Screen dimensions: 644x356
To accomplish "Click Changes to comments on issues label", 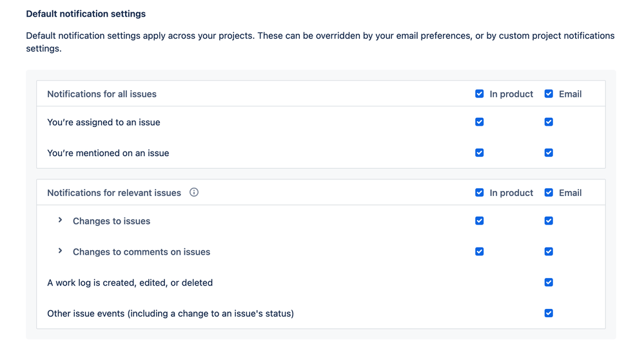I will (x=141, y=252).
